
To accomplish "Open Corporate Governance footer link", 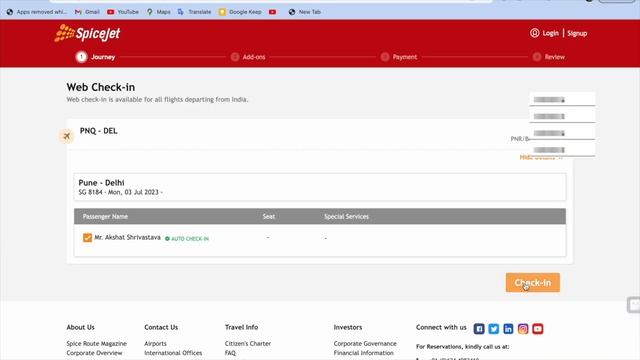I will pyautogui.click(x=365, y=344).
